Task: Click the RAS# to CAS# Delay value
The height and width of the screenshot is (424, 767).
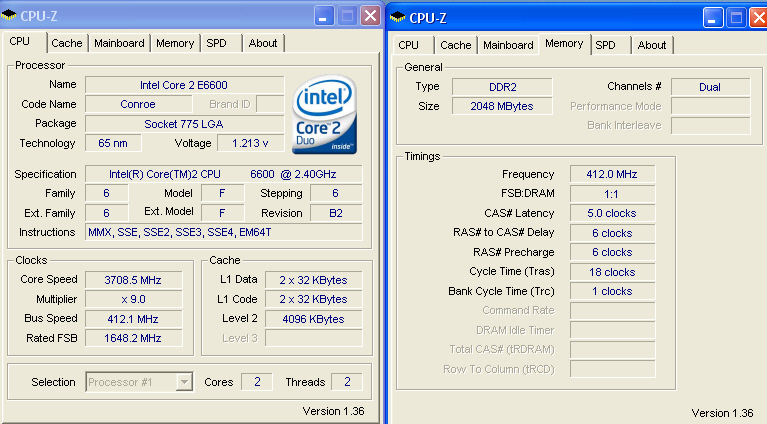Action: [x=612, y=233]
